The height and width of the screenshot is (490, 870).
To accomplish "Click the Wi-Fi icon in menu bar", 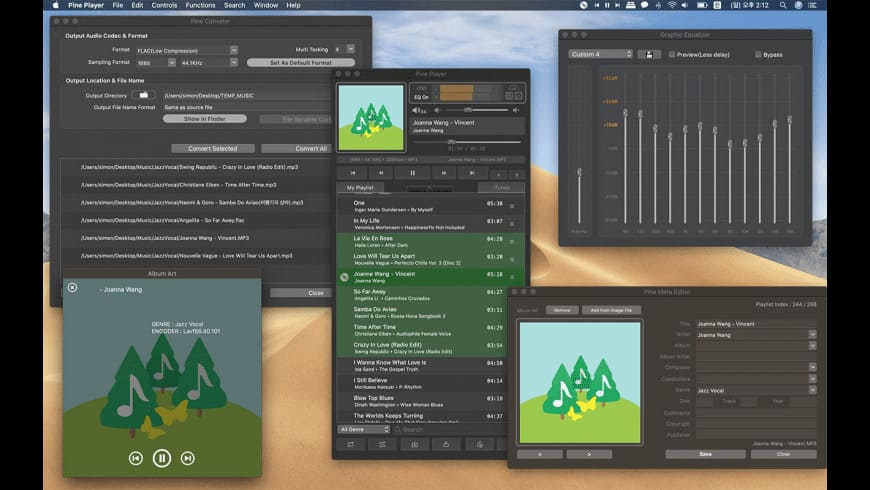I will 671,5.
